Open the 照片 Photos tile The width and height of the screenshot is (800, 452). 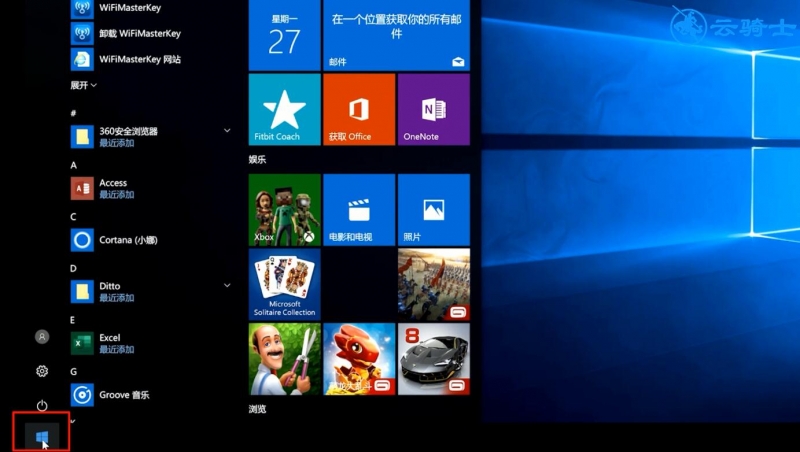[x=434, y=210]
